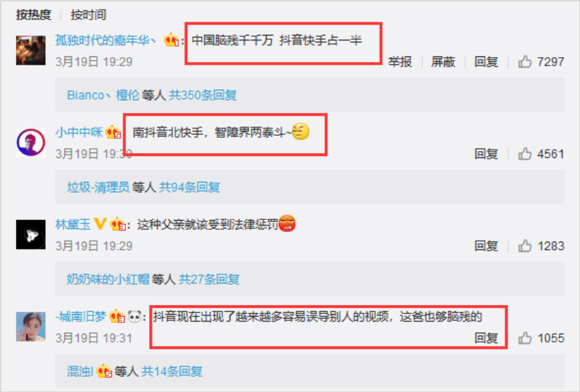Click the panda icon beside -城南旧梦
This screenshot has height=392, width=580.
point(135,316)
